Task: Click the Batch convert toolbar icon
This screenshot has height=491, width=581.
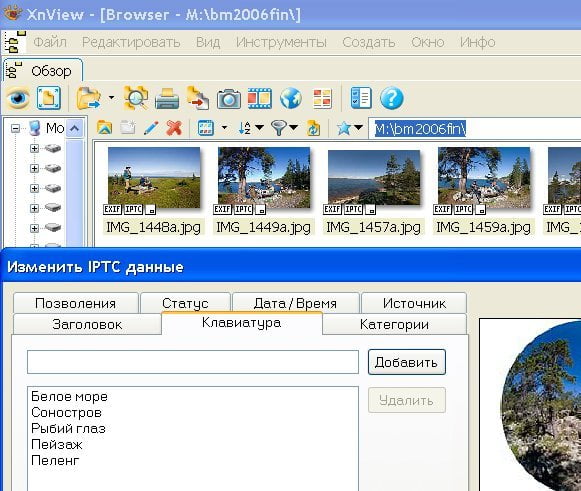Action: (197, 98)
